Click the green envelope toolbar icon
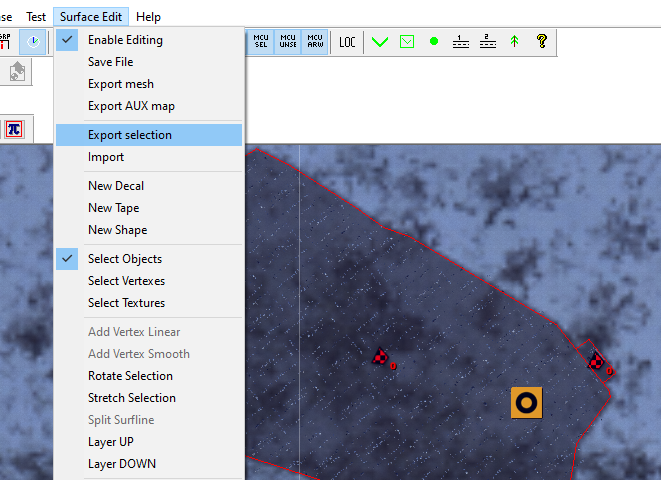This screenshot has width=661, height=480. [407, 42]
